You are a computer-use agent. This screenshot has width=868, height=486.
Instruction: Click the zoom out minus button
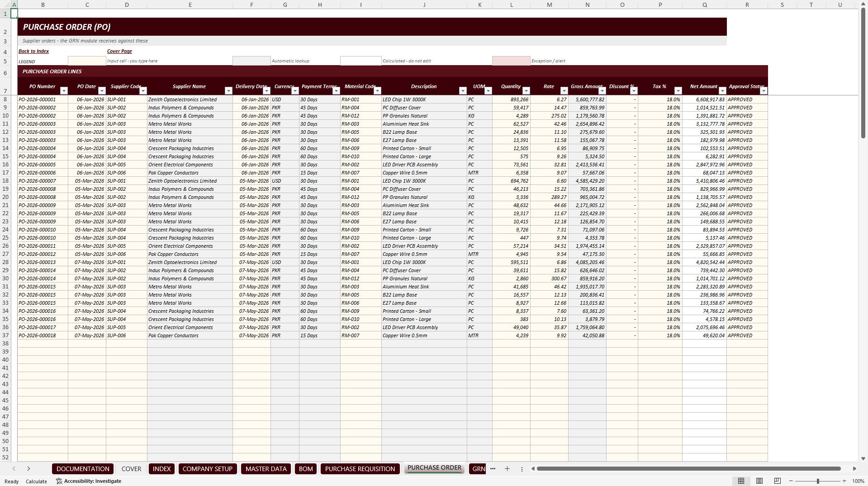coord(791,481)
